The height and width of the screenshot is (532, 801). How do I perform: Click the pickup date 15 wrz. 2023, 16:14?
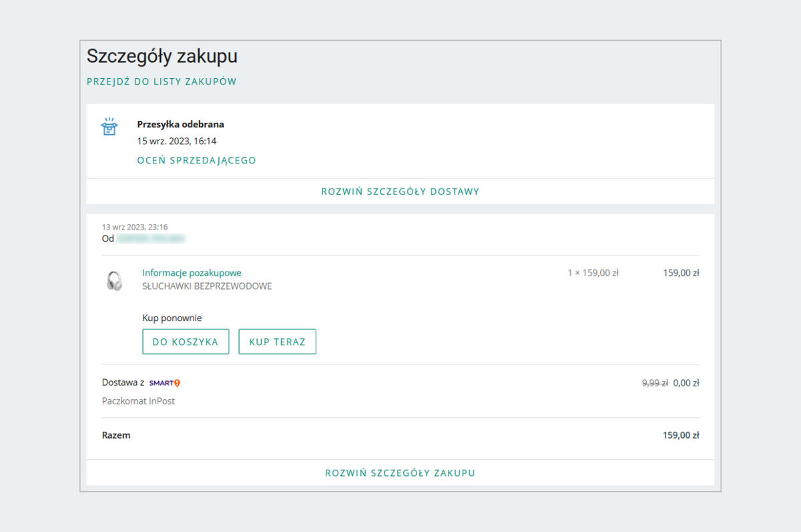(x=177, y=141)
